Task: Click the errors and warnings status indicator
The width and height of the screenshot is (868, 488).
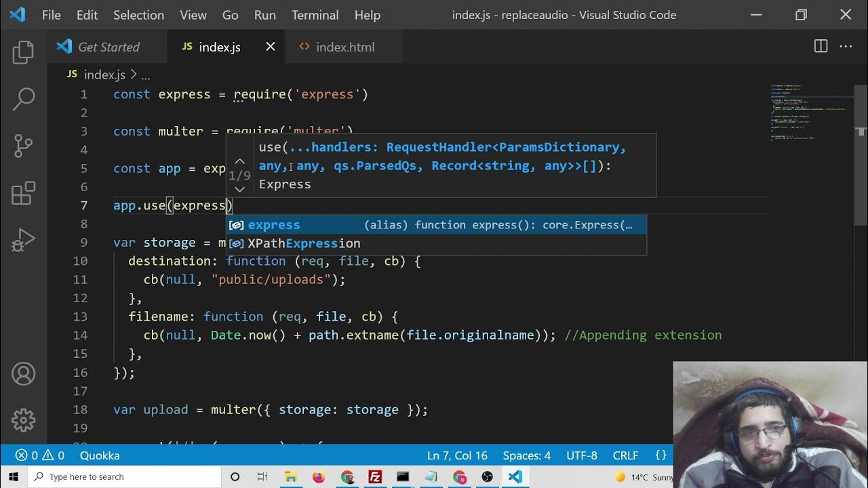Action: pyautogui.click(x=40, y=455)
